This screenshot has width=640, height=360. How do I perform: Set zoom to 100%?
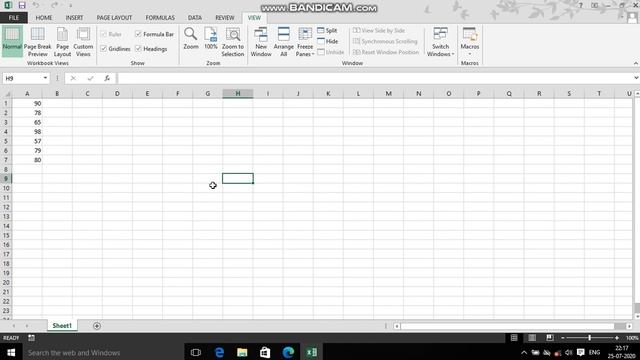pyautogui.click(x=211, y=39)
